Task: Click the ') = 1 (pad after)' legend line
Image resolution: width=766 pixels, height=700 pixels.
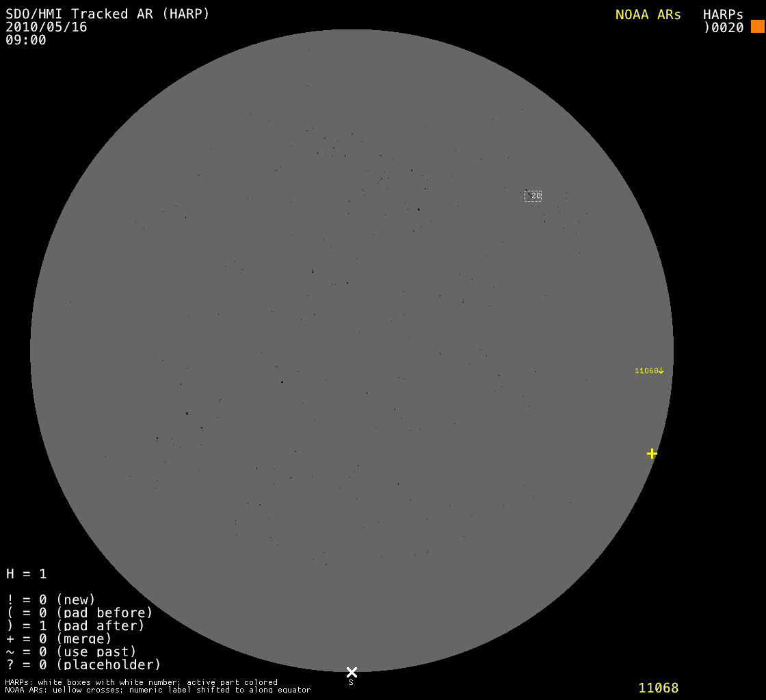Action: [75, 625]
